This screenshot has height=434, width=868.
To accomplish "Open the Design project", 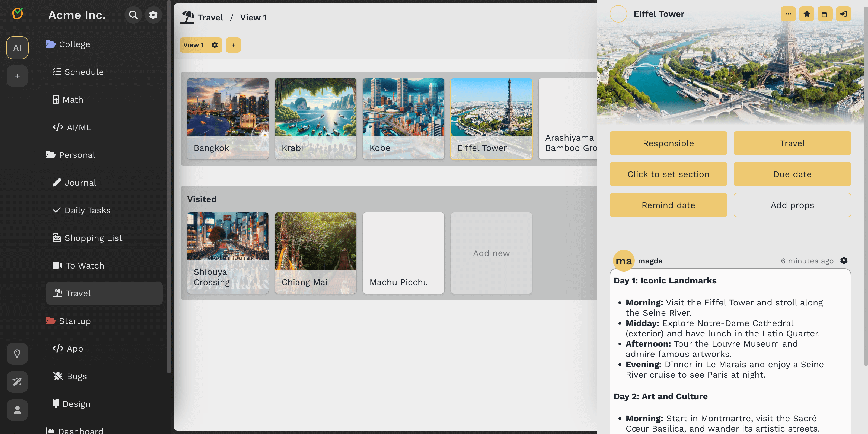I will point(104,404).
